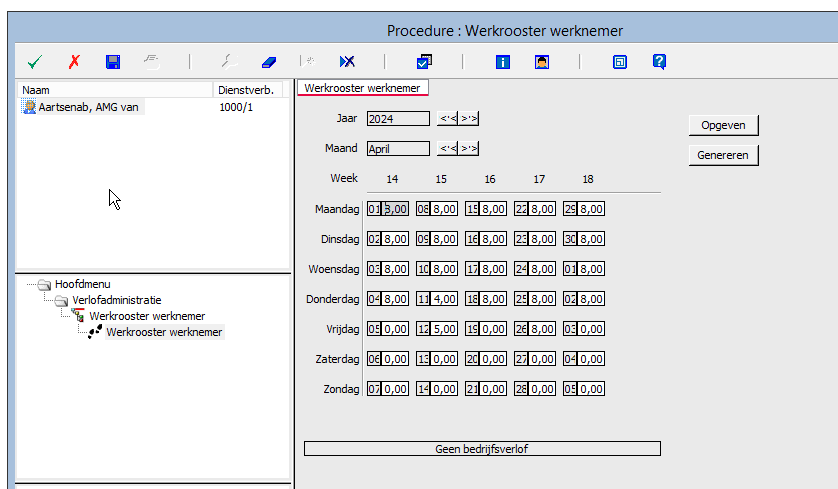Open the blue information icon
This screenshot has height=489, width=838.
503,62
